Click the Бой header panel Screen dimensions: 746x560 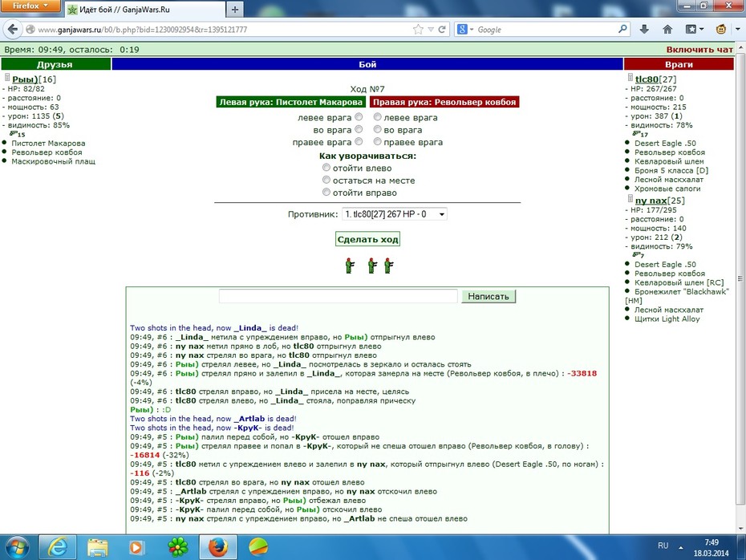367,64
